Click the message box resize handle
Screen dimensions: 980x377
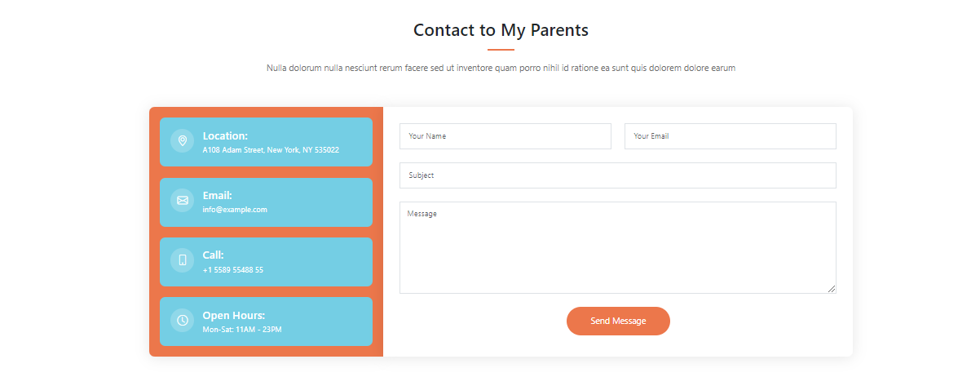[x=832, y=289]
